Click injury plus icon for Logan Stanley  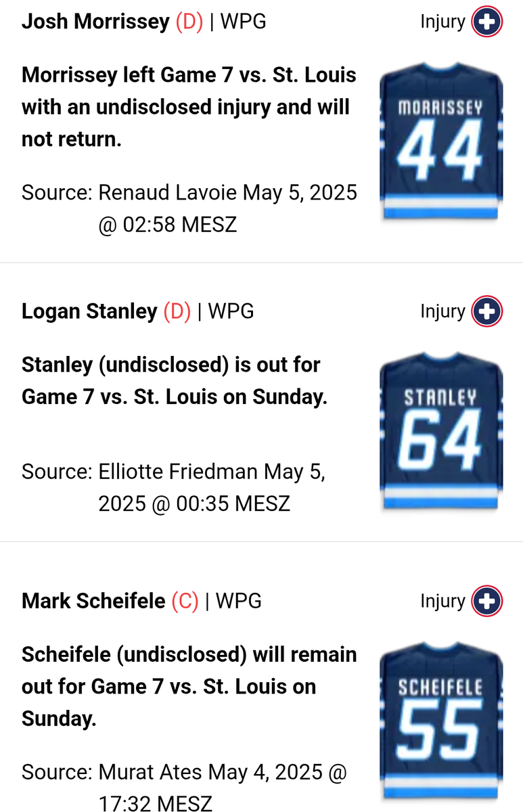point(487,311)
